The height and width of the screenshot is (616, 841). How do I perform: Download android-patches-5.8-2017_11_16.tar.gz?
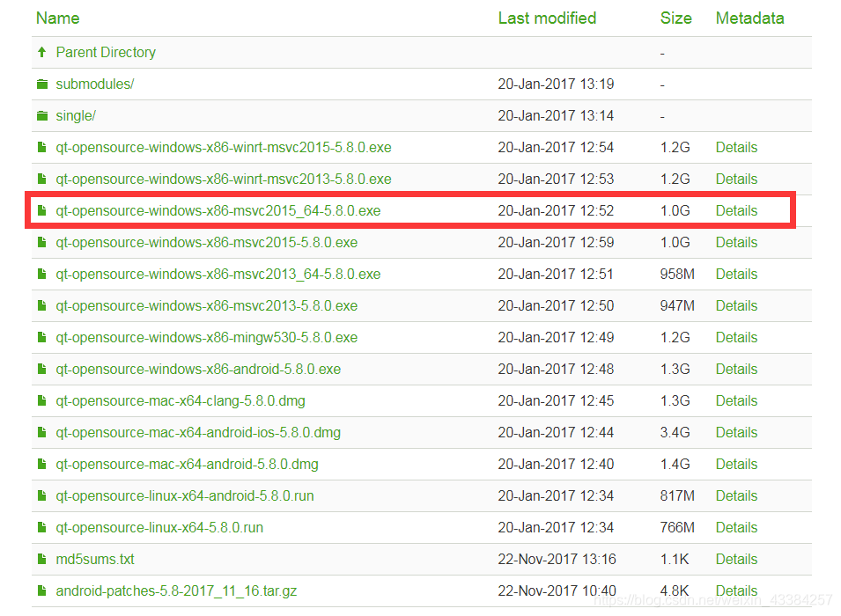(x=176, y=590)
